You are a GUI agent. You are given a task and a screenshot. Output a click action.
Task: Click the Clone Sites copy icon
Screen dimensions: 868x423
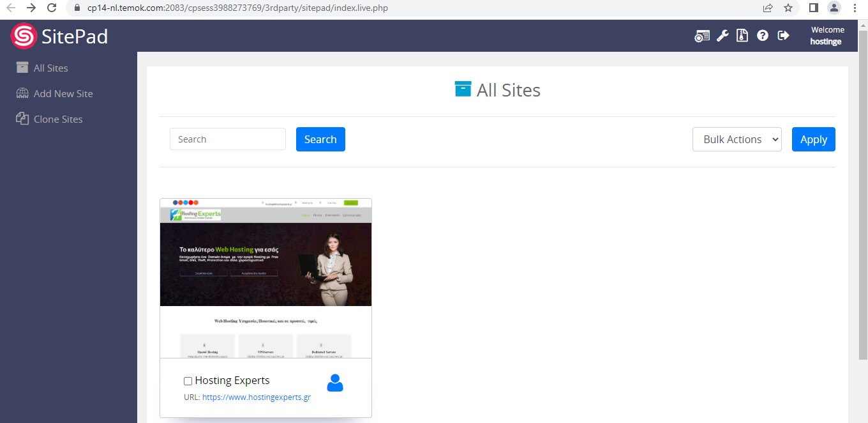(22, 119)
